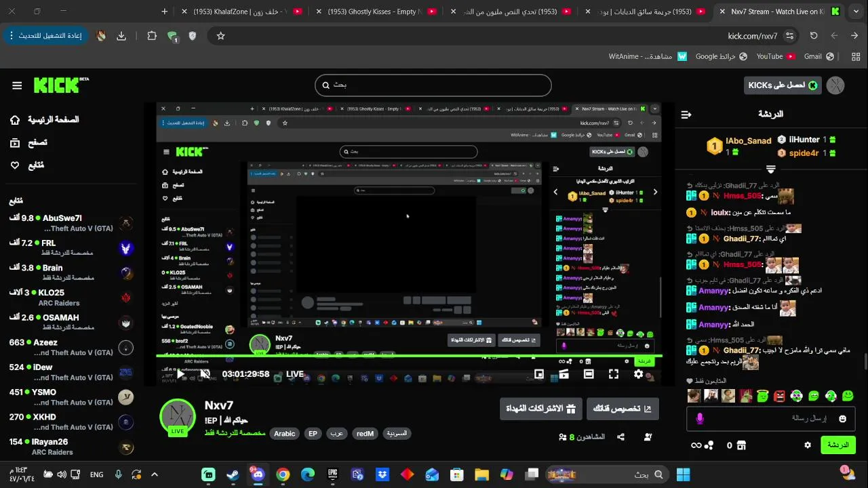This screenshot has height=488, width=868.
Task: Select the XKHD channel text
Action: tap(44, 417)
